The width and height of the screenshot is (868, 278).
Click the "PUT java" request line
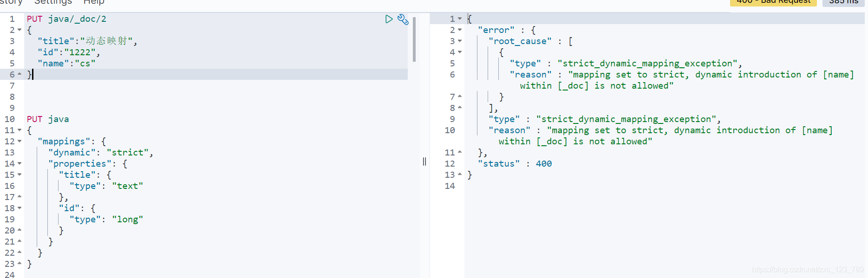[48, 119]
